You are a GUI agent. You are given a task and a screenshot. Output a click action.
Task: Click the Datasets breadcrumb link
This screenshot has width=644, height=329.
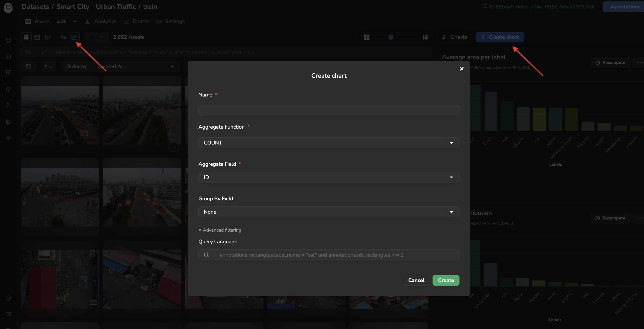(35, 7)
